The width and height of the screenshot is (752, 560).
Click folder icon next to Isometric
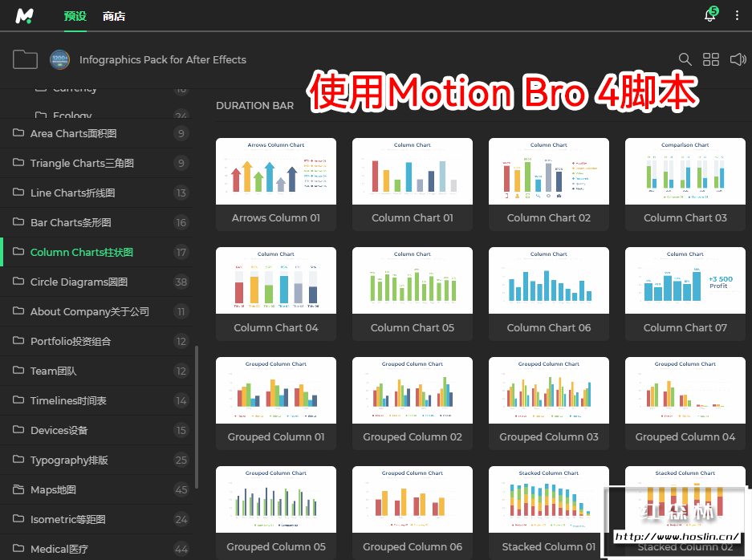click(x=18, y=519)
